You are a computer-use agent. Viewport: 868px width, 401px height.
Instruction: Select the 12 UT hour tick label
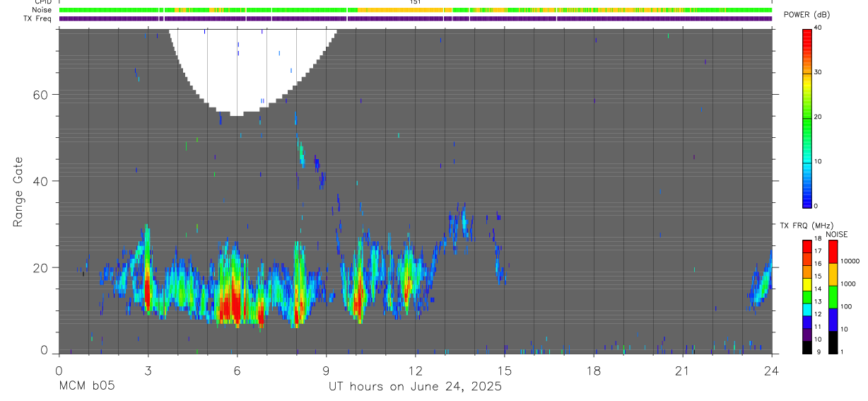point(415,371)
